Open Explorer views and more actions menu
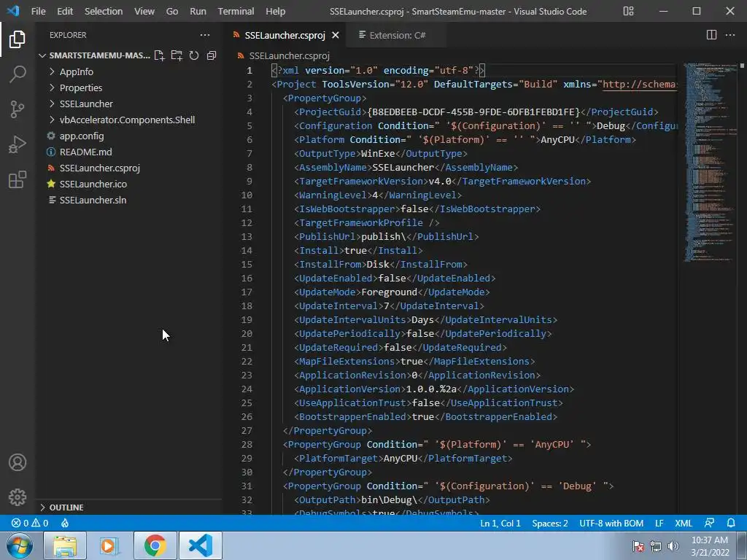 click(205, 35)
